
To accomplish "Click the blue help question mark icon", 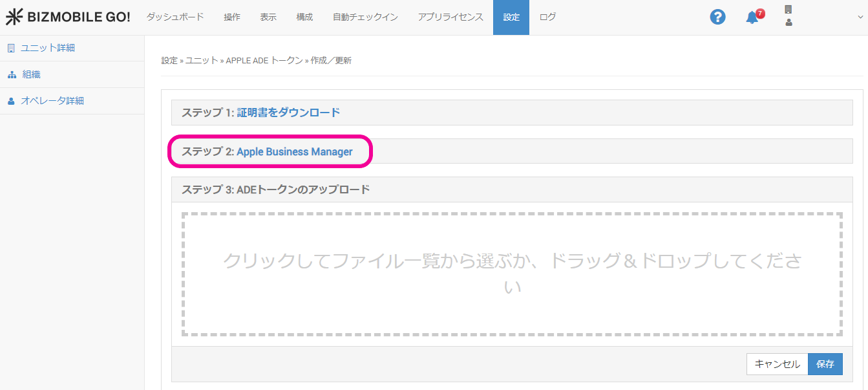I will pyautogui.click(x=717, y=17).
